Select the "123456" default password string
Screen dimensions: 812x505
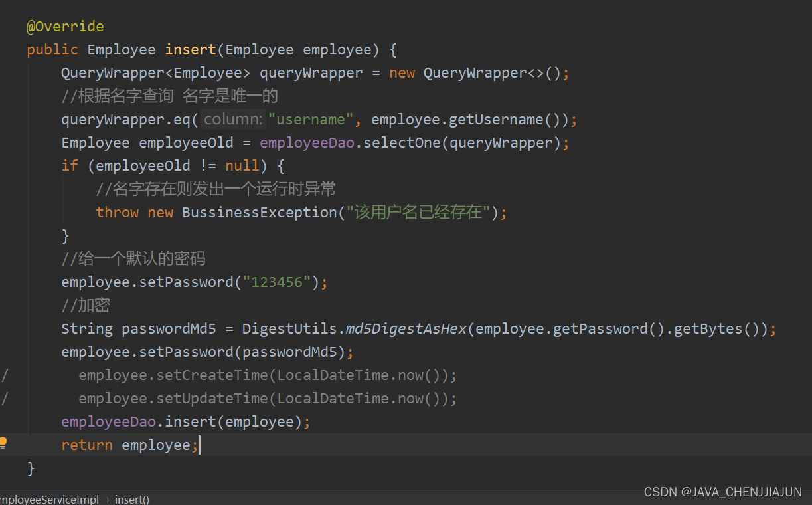[x=277, y=282]
